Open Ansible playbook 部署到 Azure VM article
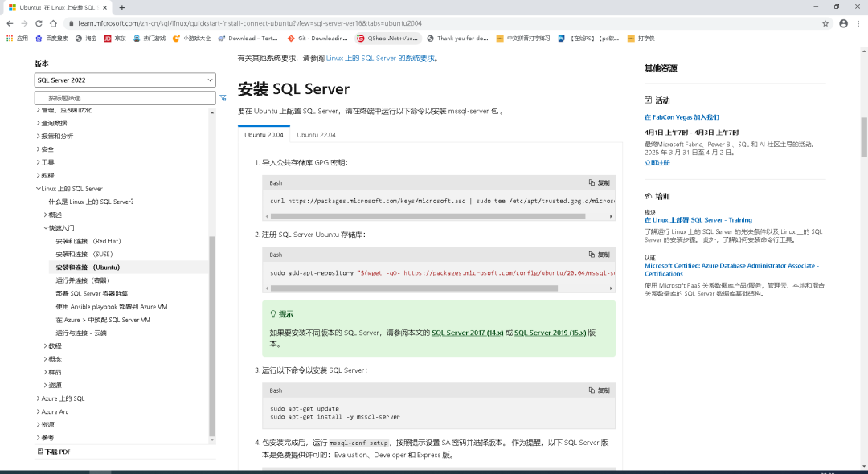 [x=112, y=306]
